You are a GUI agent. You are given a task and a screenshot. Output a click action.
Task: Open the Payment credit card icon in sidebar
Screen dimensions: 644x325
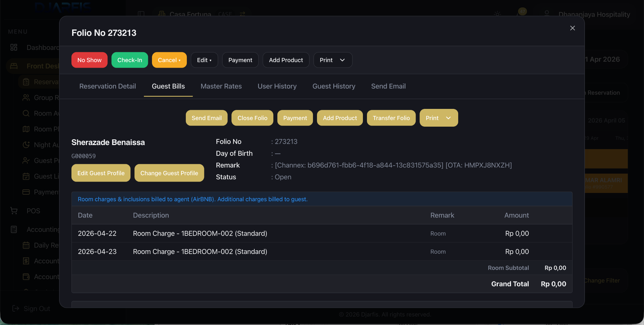coord(26,192)
